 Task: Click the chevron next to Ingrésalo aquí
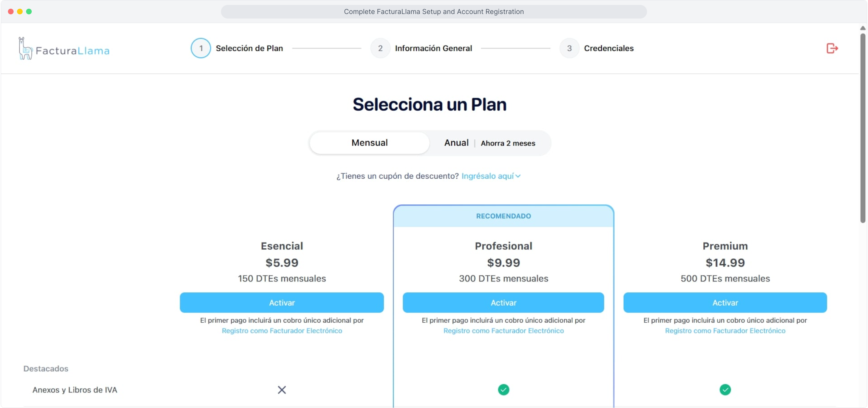tap(518, 176)
